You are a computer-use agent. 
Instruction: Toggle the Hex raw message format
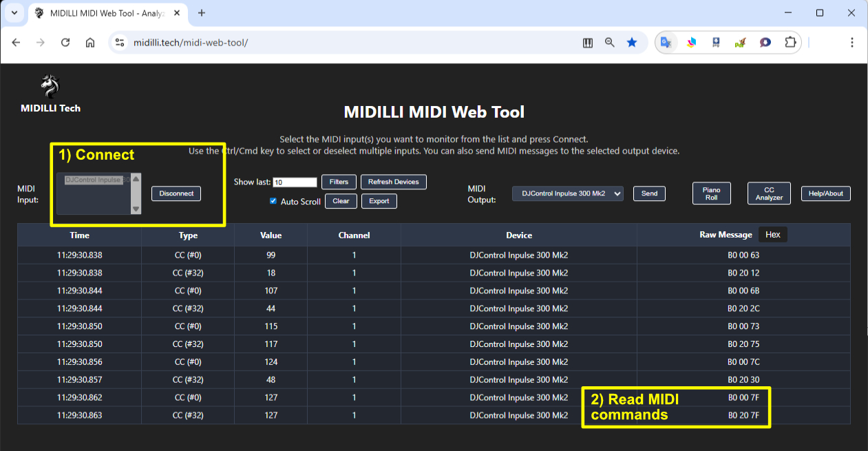click(x=772, y=235)
